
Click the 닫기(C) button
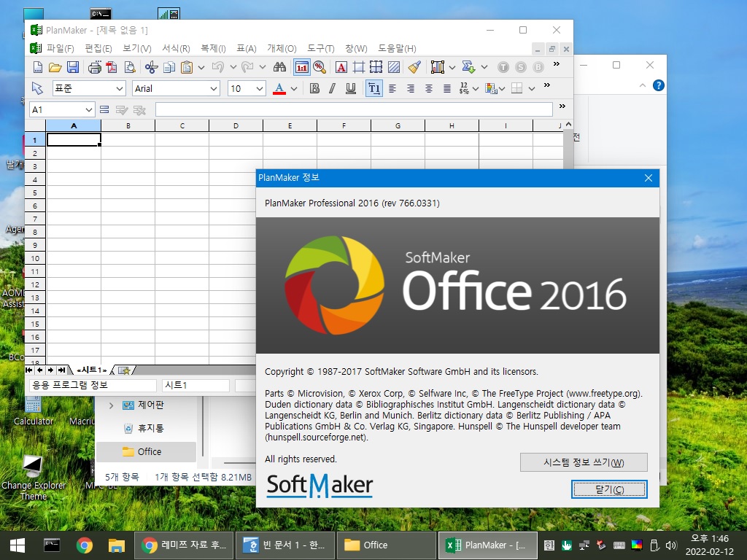pyautogui.click(x=609, y=489)
